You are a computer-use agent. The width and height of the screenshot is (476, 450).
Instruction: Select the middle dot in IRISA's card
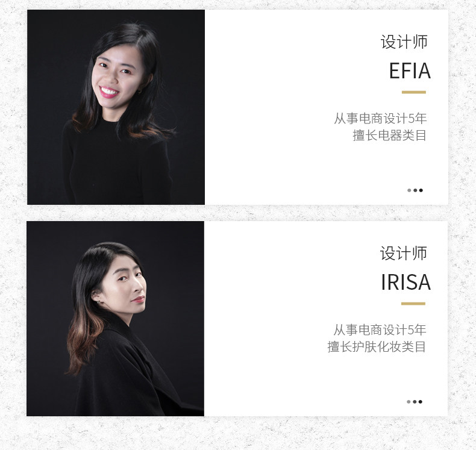click(415, 402)
